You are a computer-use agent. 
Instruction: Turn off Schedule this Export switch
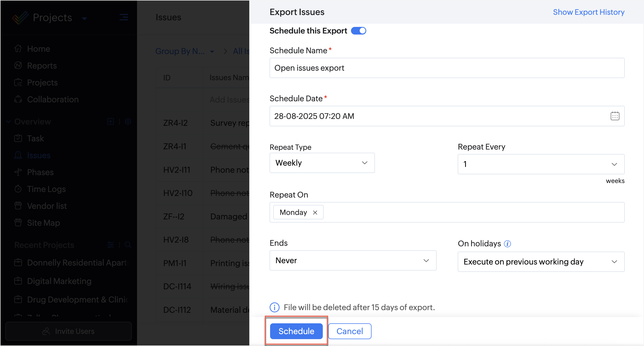359,31
